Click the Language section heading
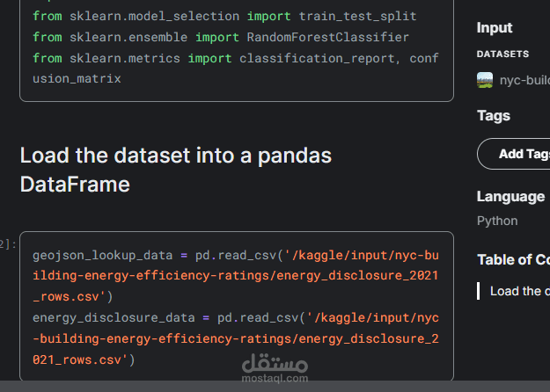The height and width of the screenshot is (392, 550). [510, 196]
